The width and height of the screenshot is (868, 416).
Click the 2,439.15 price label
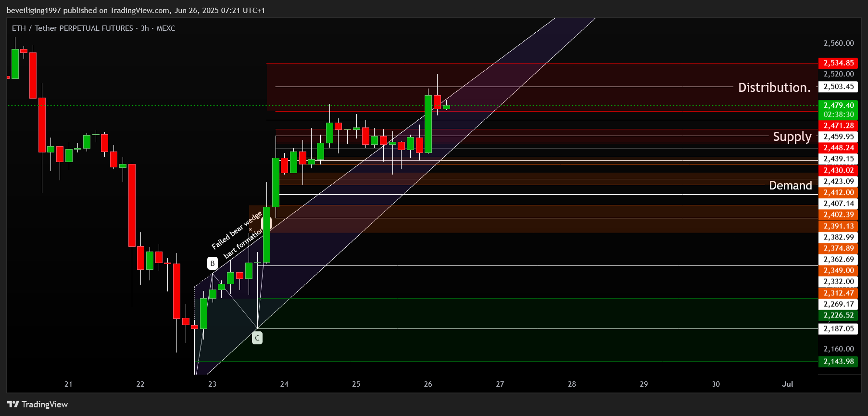tap(838, 159)
